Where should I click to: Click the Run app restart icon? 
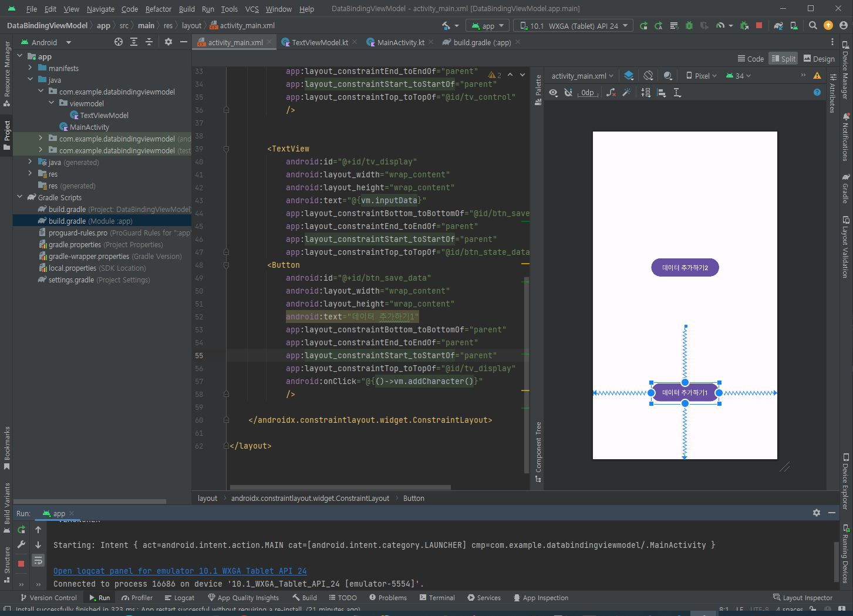[x=643, y=26]
